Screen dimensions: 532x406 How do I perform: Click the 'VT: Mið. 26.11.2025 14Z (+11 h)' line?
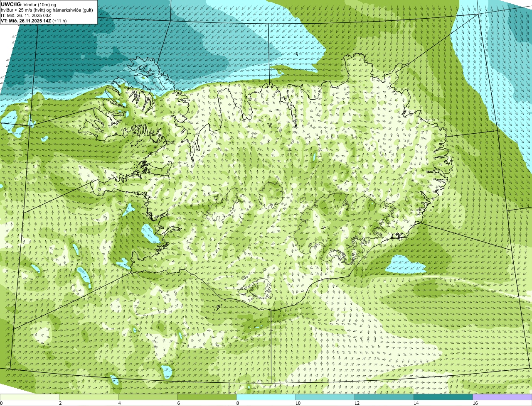(x=34, y=21)
